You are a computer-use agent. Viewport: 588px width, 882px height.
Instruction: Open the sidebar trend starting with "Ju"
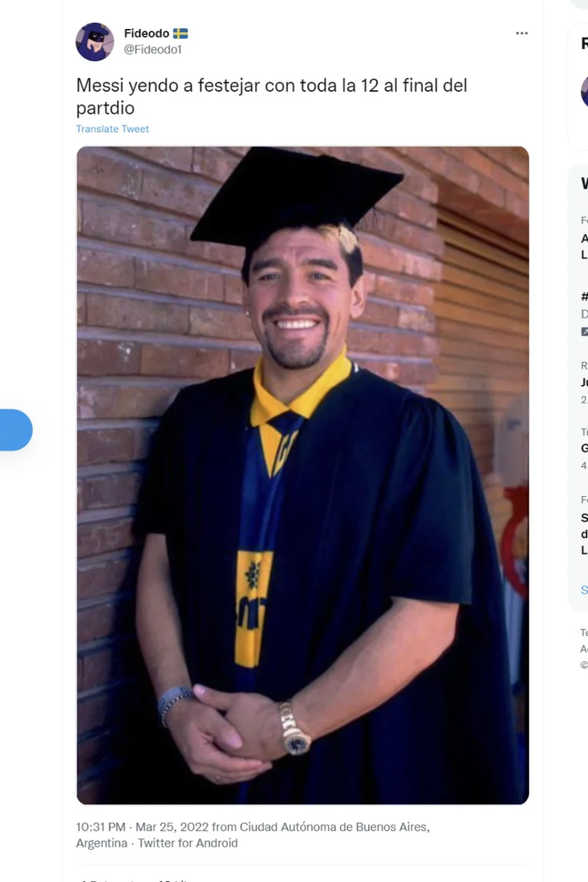tap(584, 383)
